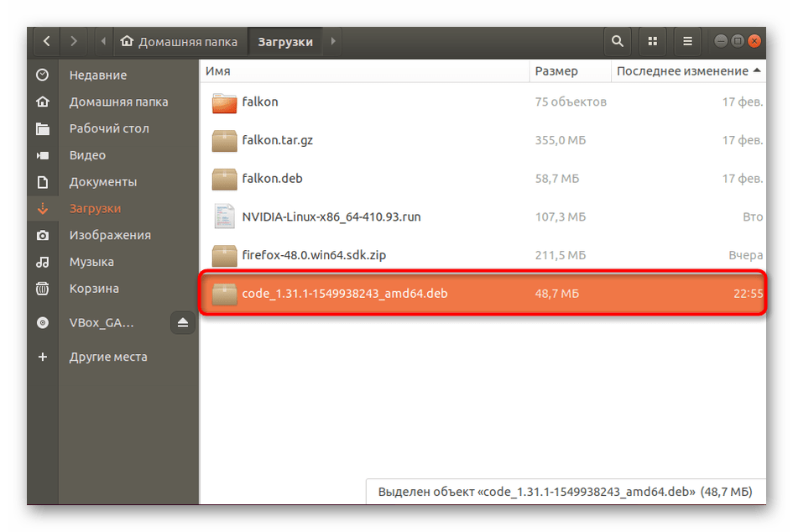
Task: Click the clock icon next to Недавние
Action: tap(43, 75)
